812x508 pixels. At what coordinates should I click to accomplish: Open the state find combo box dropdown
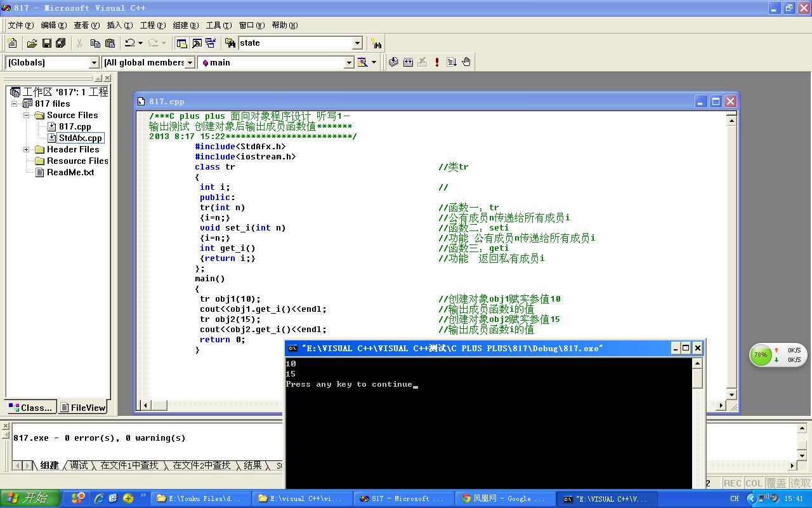tap(357, 43)
